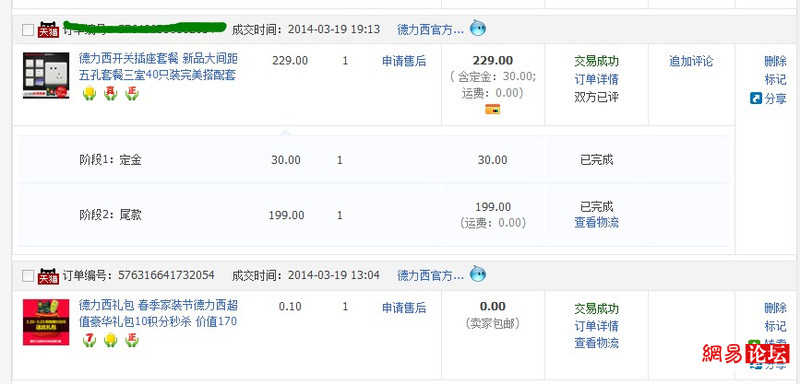Select 0.10 unit price of gift pack
Screen dimensions: 800x384
(x=290, y=306)
